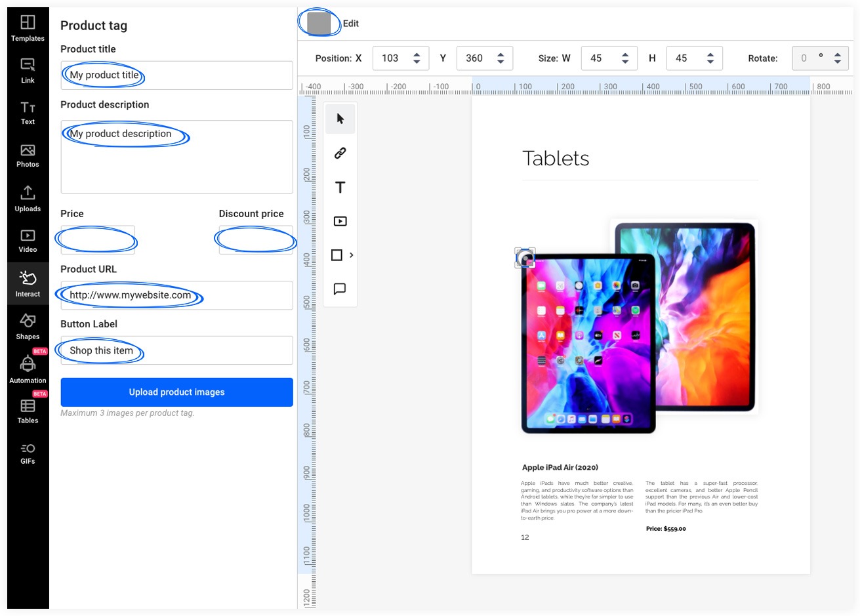Click the Product tag panel heading
Image resolution: width=860 pixels, height=616 pixels.
(94, 26)
